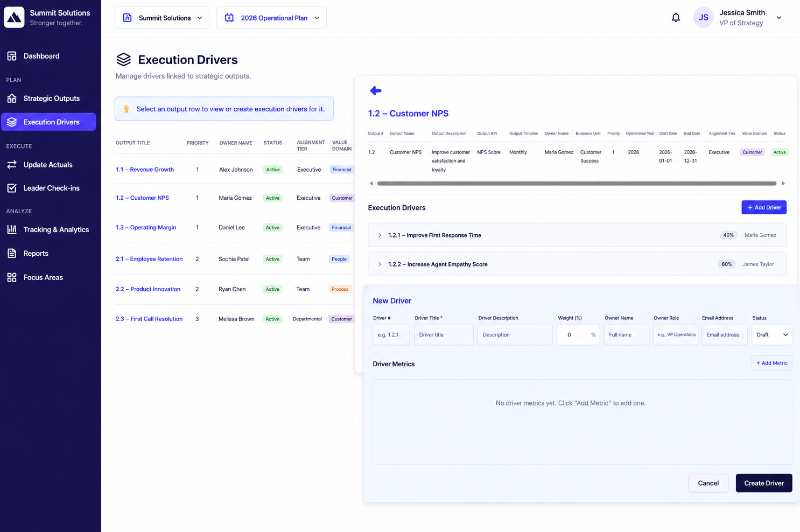Click the layers icon beside Execution Drivers heading
This screenshot has width=800, height=532.
[x=124, y=60]
